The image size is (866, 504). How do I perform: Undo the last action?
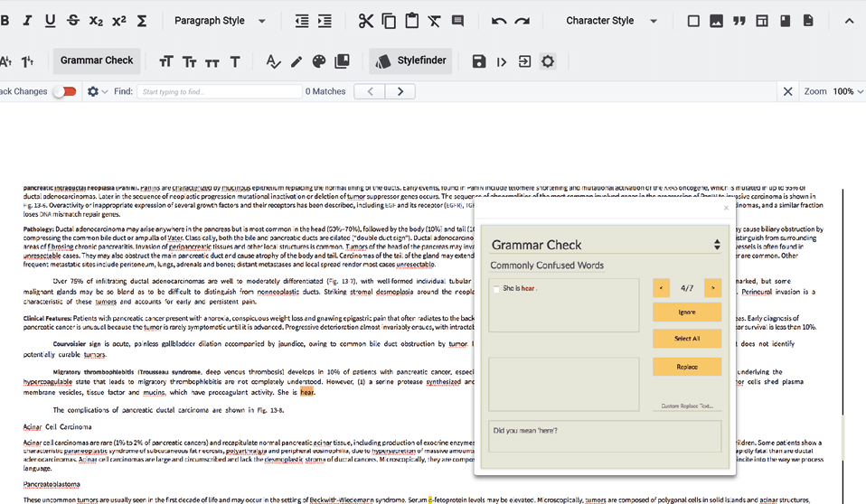[x=499, y=21]
